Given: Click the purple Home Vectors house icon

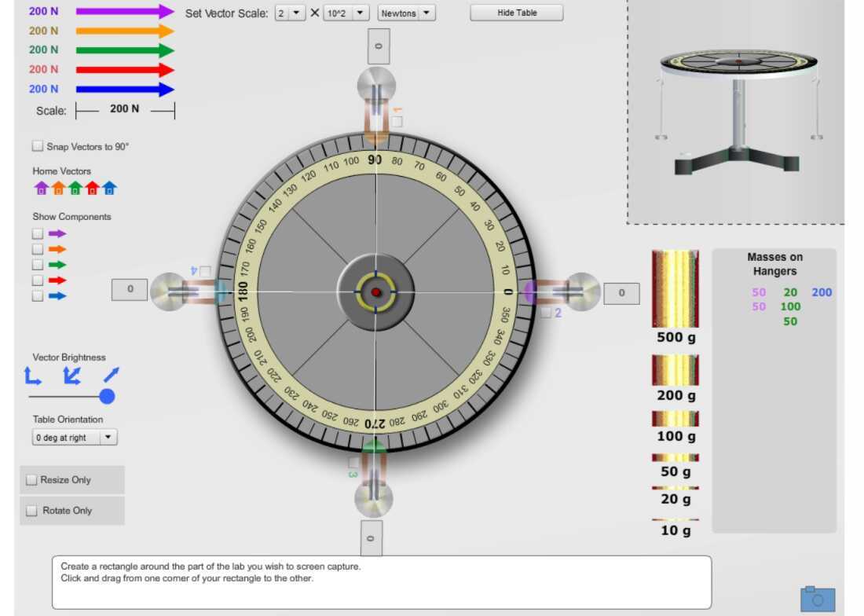Looking at the screenshot, I should click(x=41, y=189).
